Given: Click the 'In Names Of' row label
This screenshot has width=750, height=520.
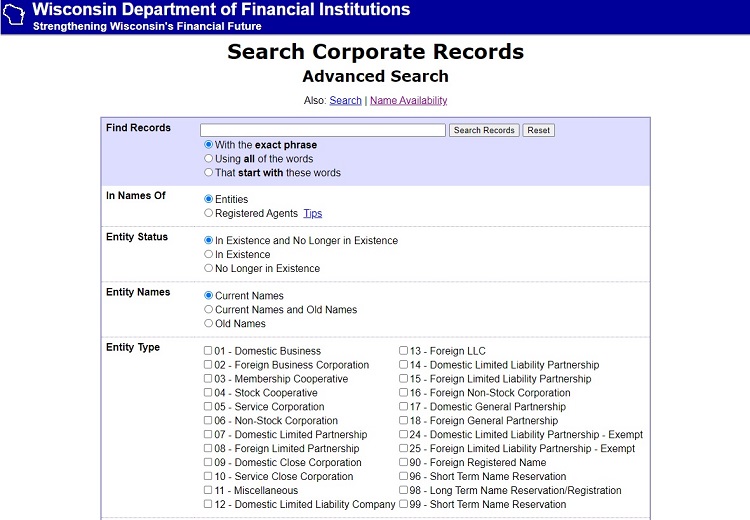Looking at the screenshot, I should coord(136,196).
